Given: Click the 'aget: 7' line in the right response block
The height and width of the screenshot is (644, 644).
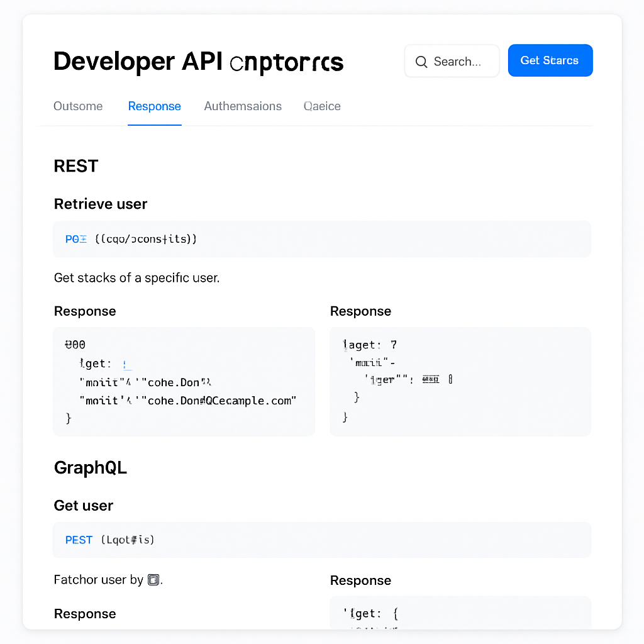Looking at the screenshot, I should pos(370,345).
